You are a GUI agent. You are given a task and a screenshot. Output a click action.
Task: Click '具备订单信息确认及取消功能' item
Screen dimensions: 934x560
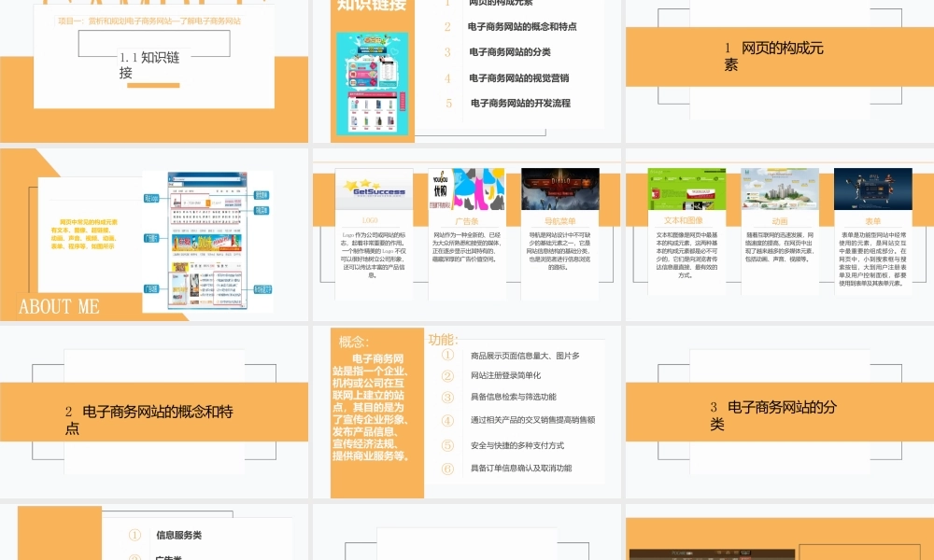pyautogui.click(x=520, y=468)
